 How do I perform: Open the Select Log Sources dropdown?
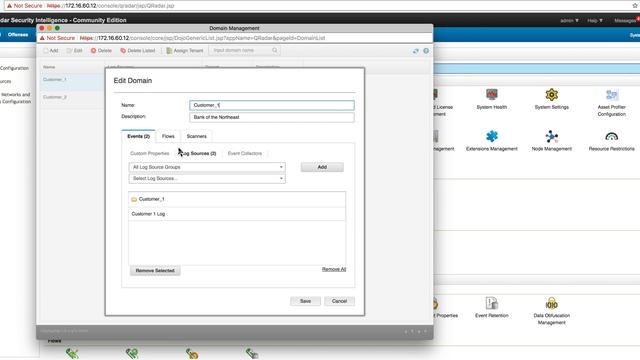(x=207, y=178)
